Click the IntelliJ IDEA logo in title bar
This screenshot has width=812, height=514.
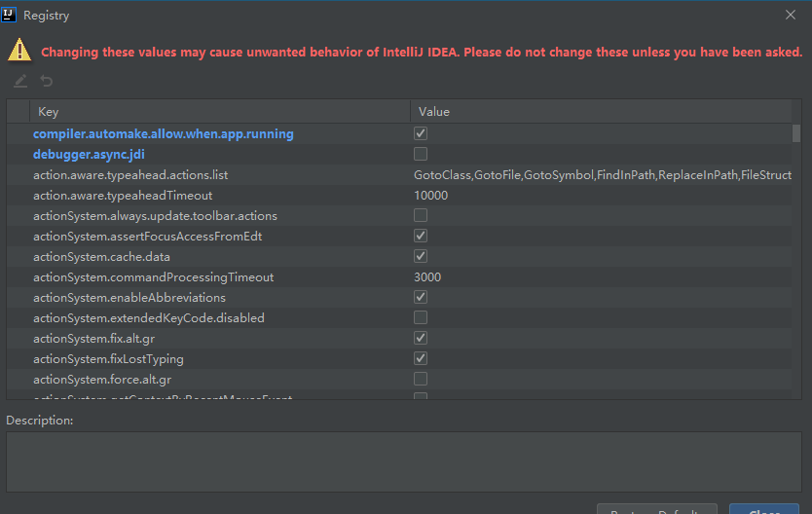9,15
